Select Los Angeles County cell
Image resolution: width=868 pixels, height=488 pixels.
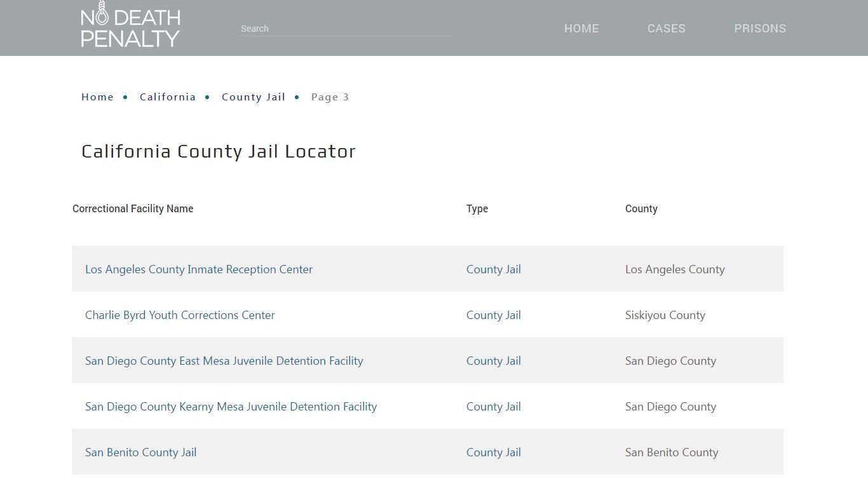[x=675, y=269]
